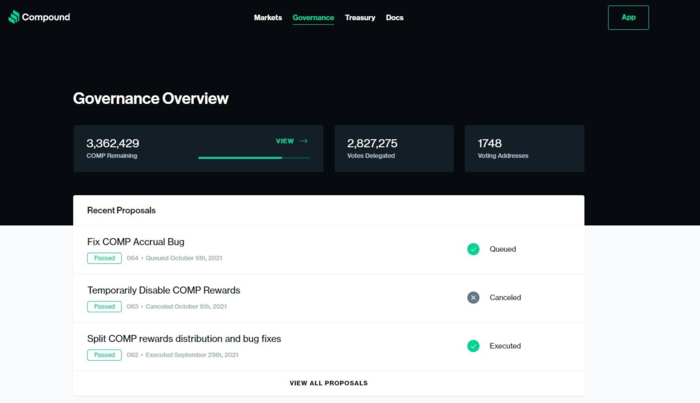This screenshot has width=700, height=403.
Task: Select the Governance nav item
Action: point(313,17)
